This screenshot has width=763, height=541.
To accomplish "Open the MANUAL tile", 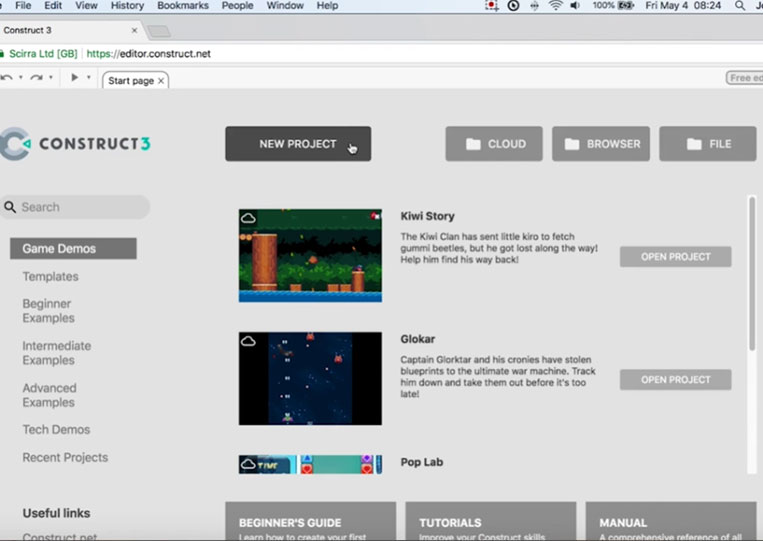I will (x=671, y=522).
